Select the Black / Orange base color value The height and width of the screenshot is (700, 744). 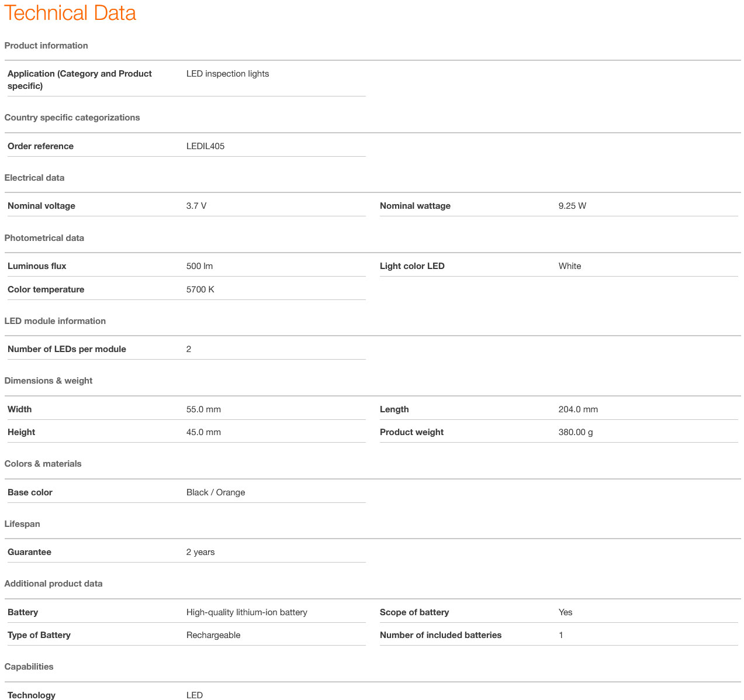[216, 492]
